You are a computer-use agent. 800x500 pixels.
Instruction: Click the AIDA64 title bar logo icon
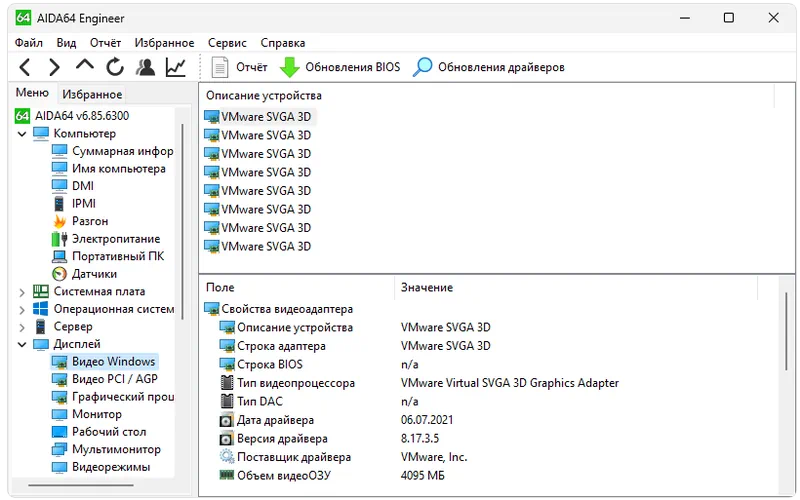(x=23, y=18)
